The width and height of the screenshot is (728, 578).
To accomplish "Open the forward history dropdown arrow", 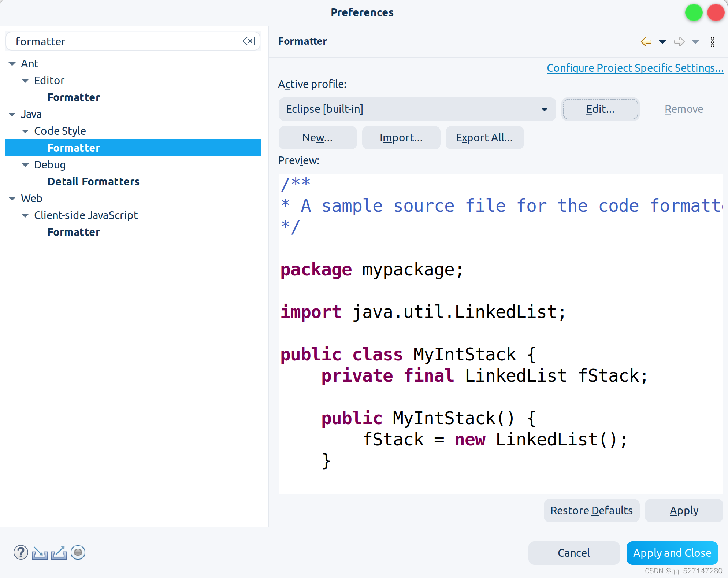I will coord(695,42).
